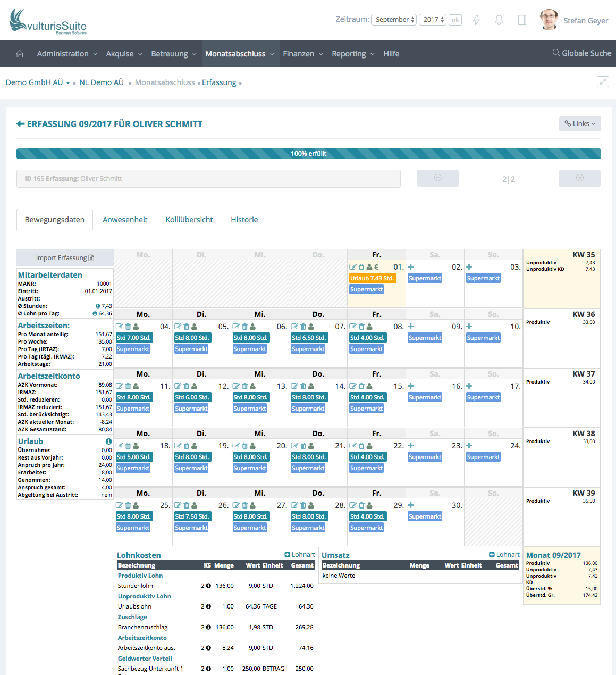The width and height of the screenshot is (616, 675).
Task: Open the notebook icon beside the bell
Action: pyautogui.click(x=521, y=20)
